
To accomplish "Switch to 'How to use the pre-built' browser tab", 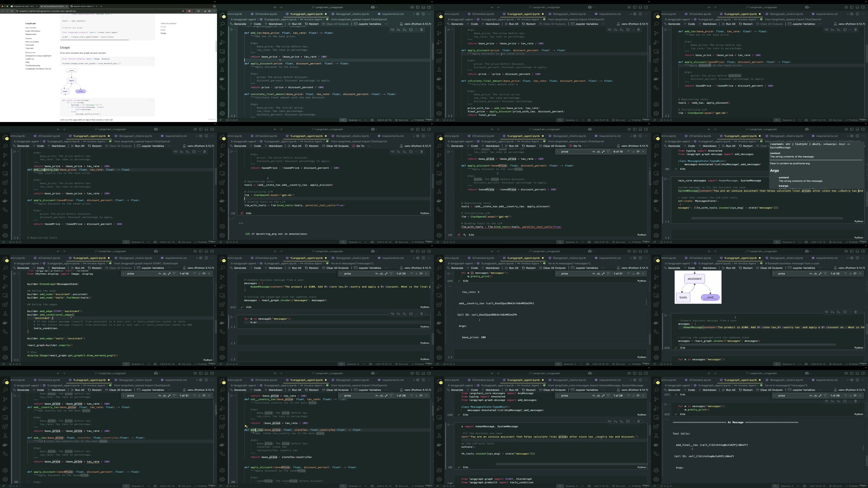I will pyautogui.click(x=54, y=6).
